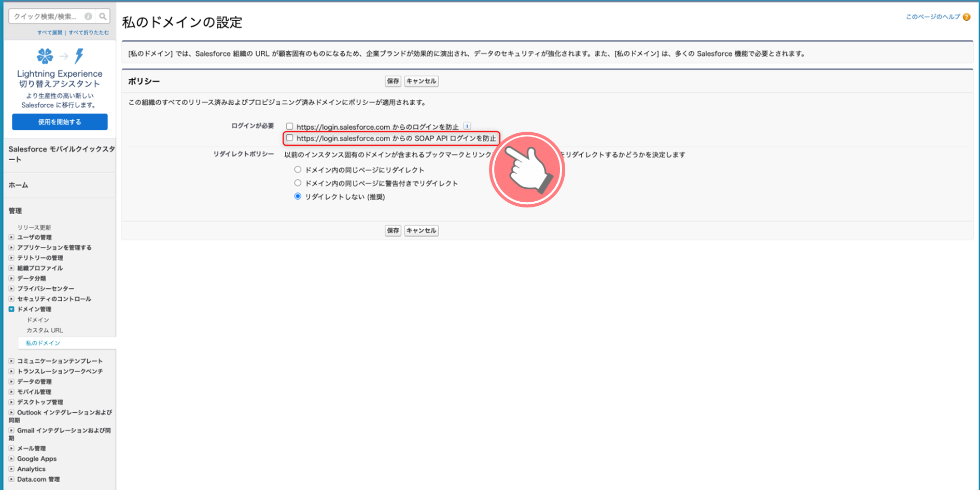Expand テリトリーの管理 node

[x=11, y=258]
